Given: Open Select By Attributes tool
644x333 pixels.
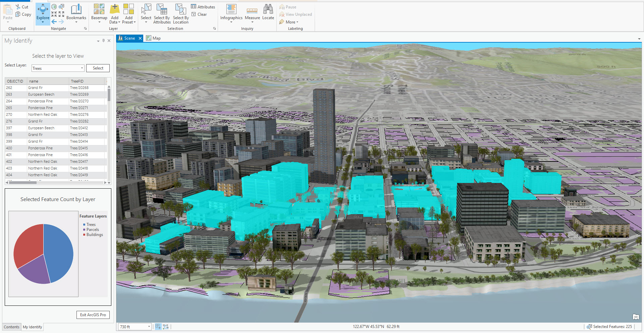Looking at the screenshot, I should (162, 14).
